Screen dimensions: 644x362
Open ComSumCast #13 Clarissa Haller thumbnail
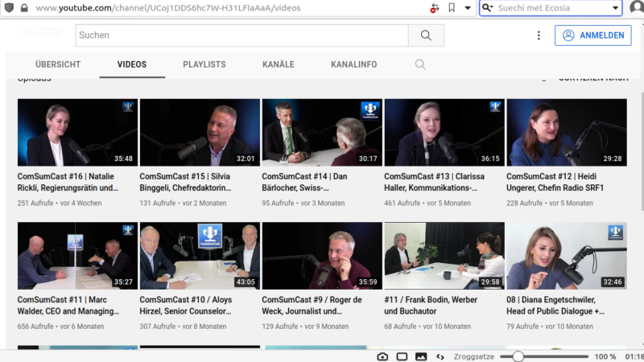(x=444, y=132)
